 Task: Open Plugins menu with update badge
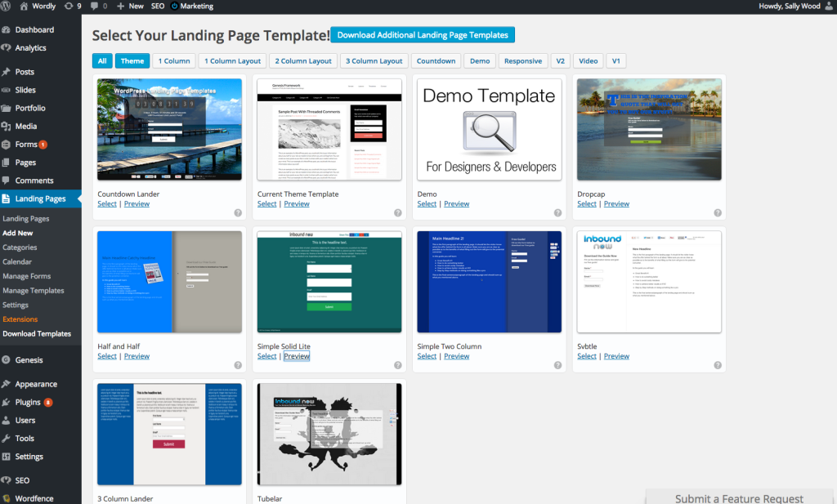pos(29,402)
